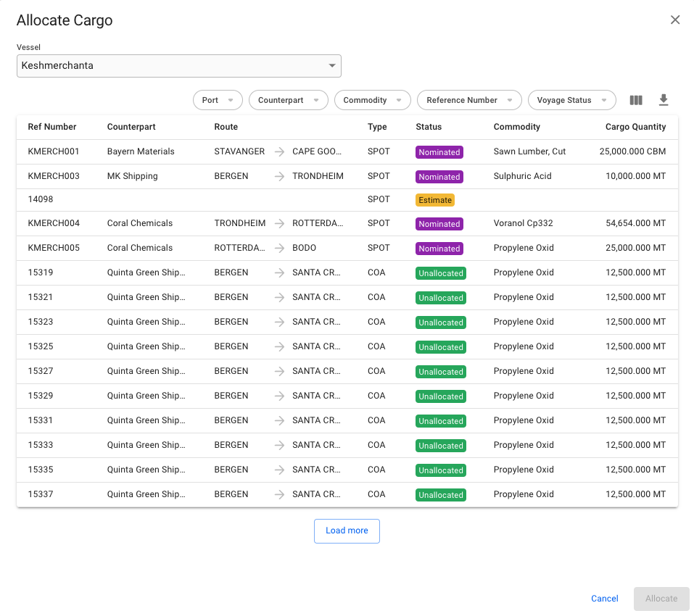Select the Sulphuric Acid cargo row

pyautogui.click(x=523, y=176)
